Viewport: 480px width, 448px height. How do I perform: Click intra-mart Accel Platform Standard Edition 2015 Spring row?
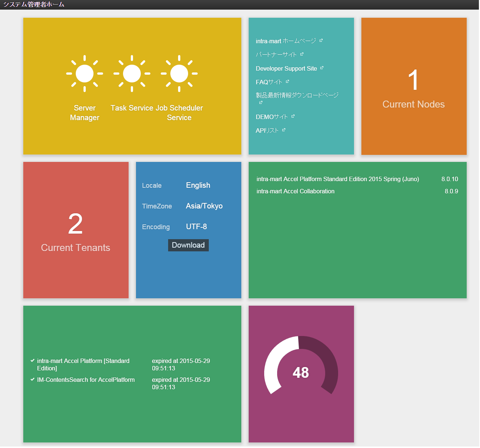click(357, 179)
